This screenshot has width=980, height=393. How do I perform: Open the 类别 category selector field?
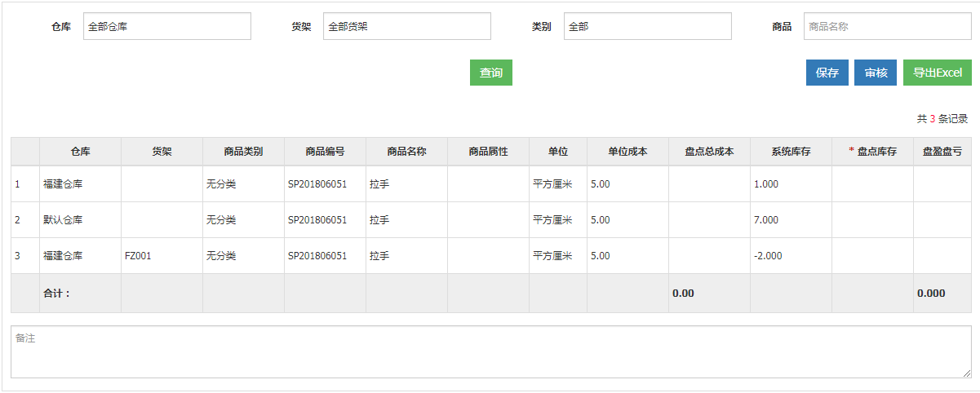(x=648, y=26)
